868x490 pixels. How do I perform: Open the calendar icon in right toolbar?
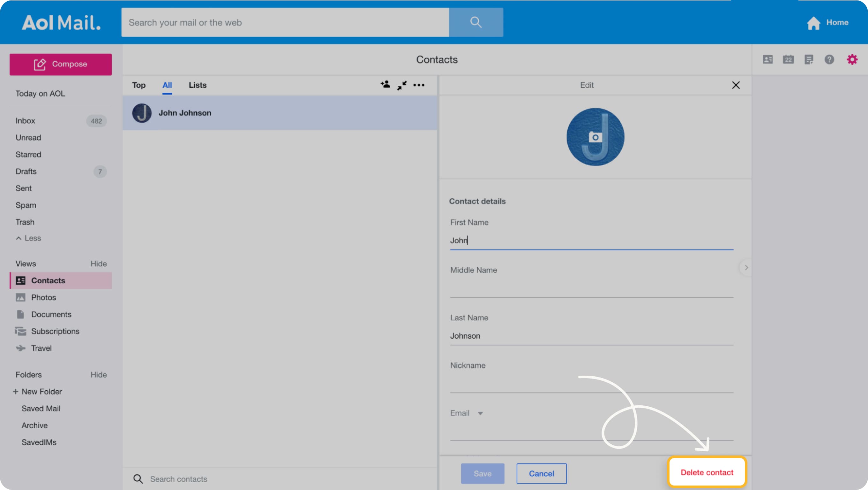(x=788, y=60)
